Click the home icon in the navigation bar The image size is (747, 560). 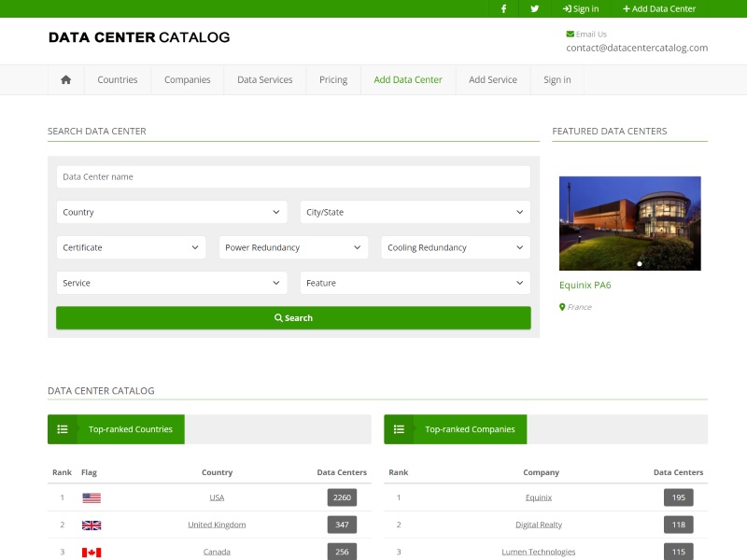[64, 79]
